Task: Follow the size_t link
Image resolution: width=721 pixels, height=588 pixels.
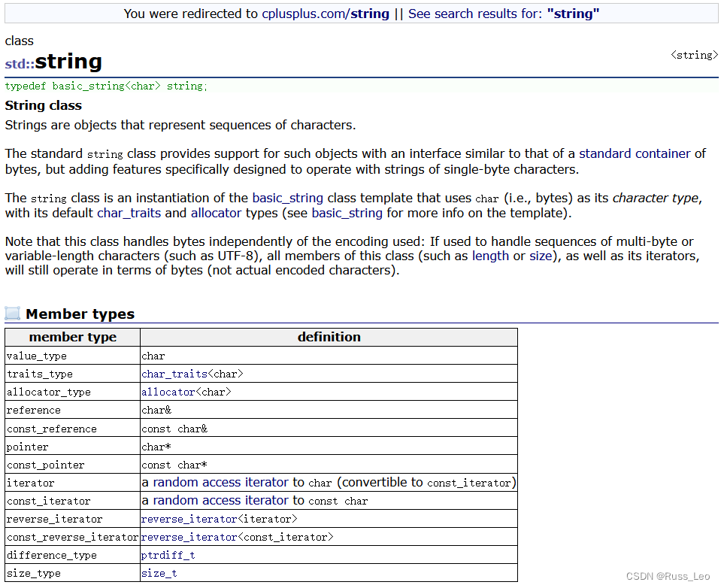Action: [159, 573]
